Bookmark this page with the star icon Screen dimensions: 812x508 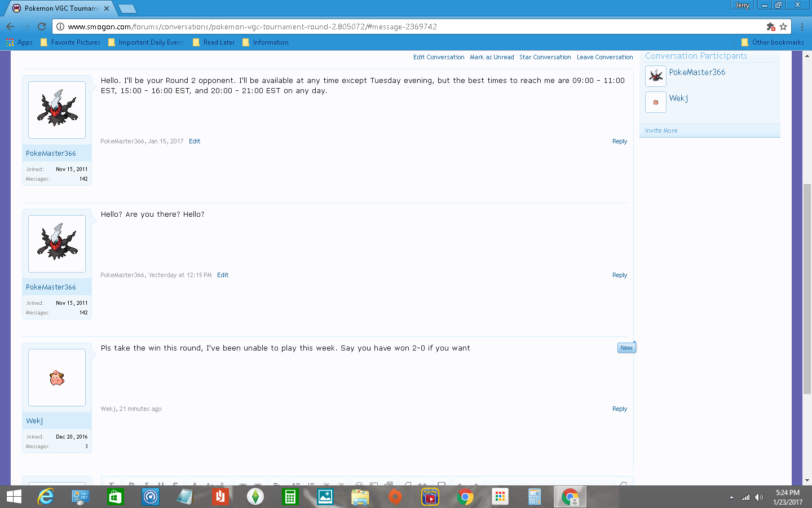pos(783,27)
